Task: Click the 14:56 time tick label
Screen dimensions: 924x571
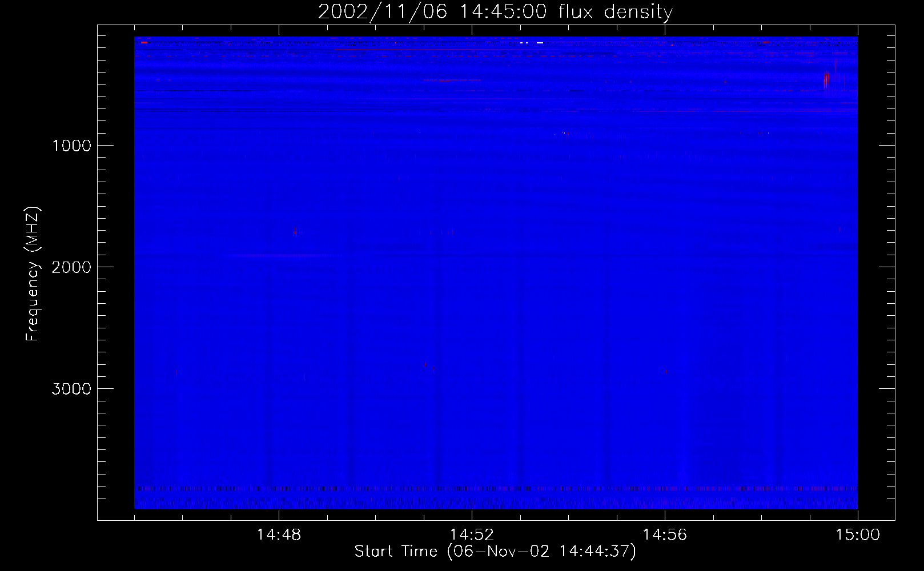Action: coord(665,535)
